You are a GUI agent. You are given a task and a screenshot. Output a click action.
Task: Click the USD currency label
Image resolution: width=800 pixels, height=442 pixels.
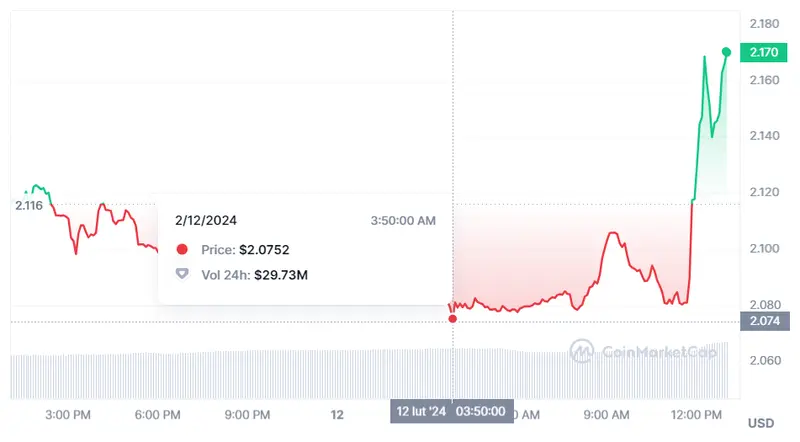coord(762,421)
